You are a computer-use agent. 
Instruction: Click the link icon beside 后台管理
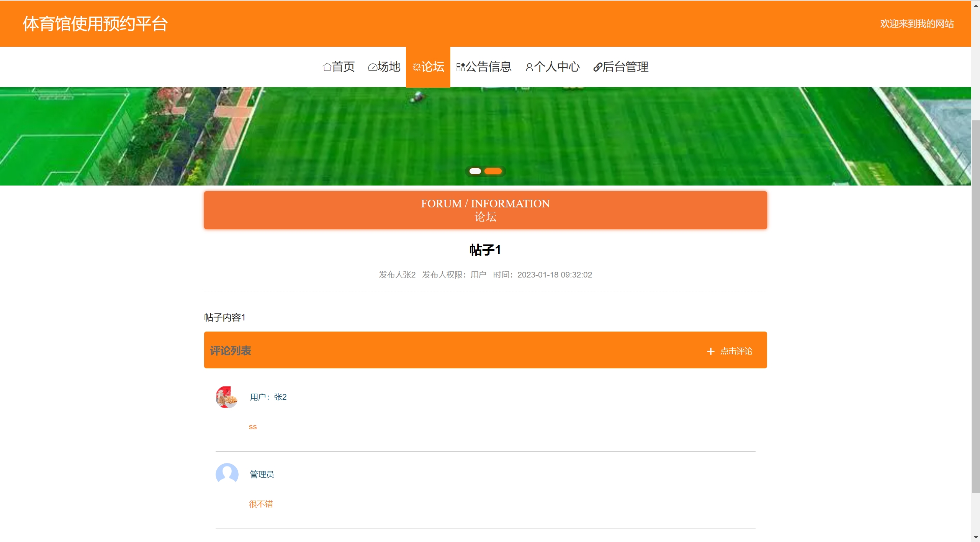(597, 67)
